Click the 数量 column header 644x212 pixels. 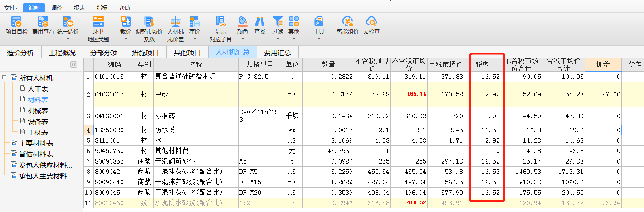[328, 65]
